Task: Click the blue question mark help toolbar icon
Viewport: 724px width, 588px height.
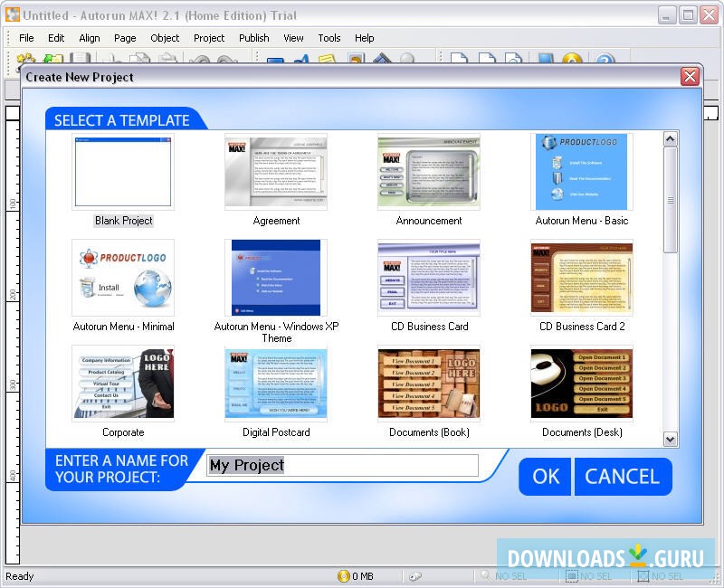Action: coord(605,59)
